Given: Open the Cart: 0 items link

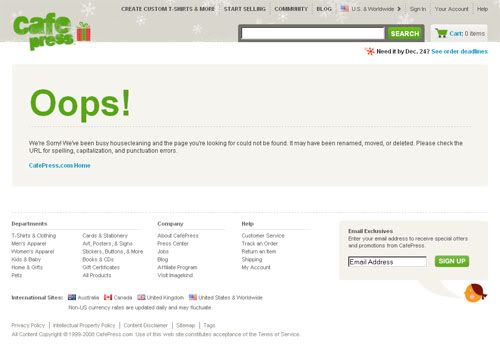Looking at the screenshot, I should pyautogui.click(x=467, y=33).
